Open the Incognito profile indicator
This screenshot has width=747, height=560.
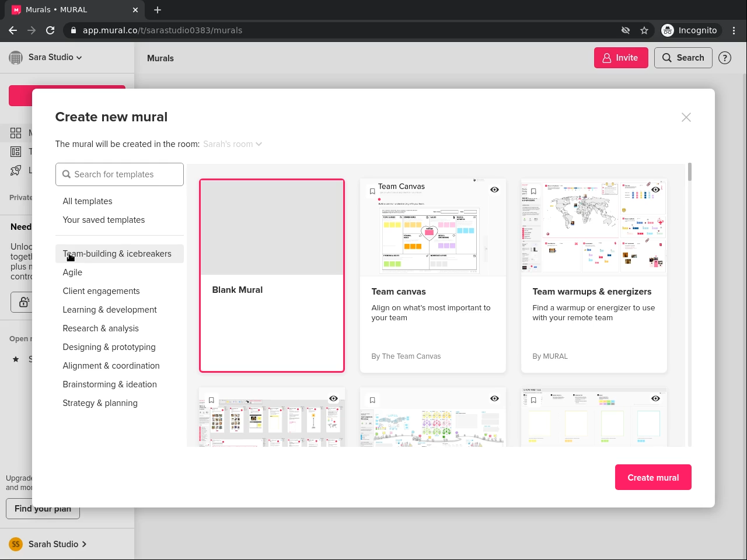[x=690, y=30]
